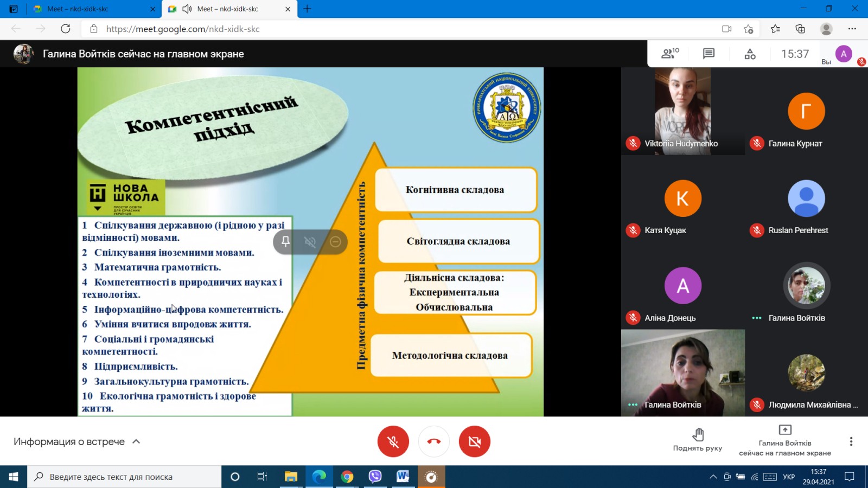Hang up the call
The height and width of the screenshot is (488, 868).
433,441
